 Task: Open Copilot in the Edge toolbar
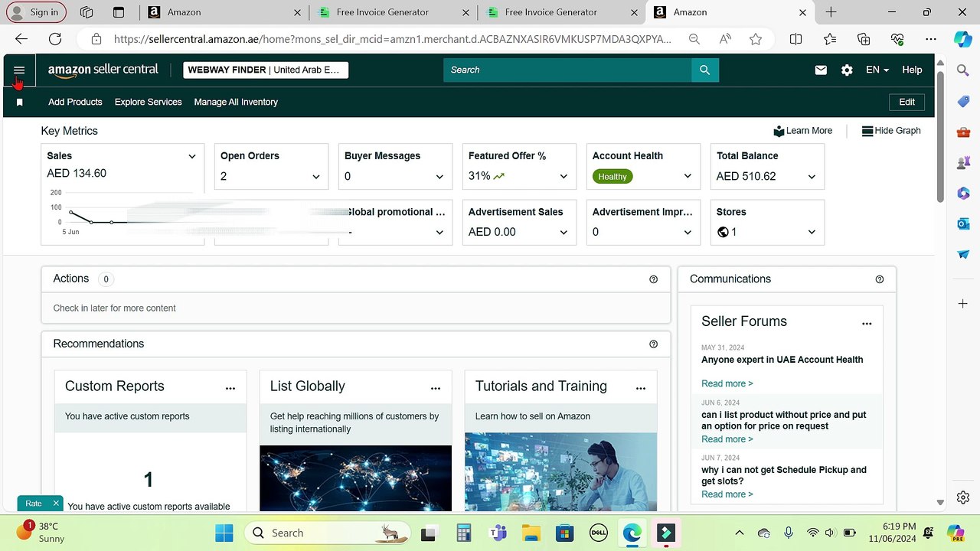point(963,39)
